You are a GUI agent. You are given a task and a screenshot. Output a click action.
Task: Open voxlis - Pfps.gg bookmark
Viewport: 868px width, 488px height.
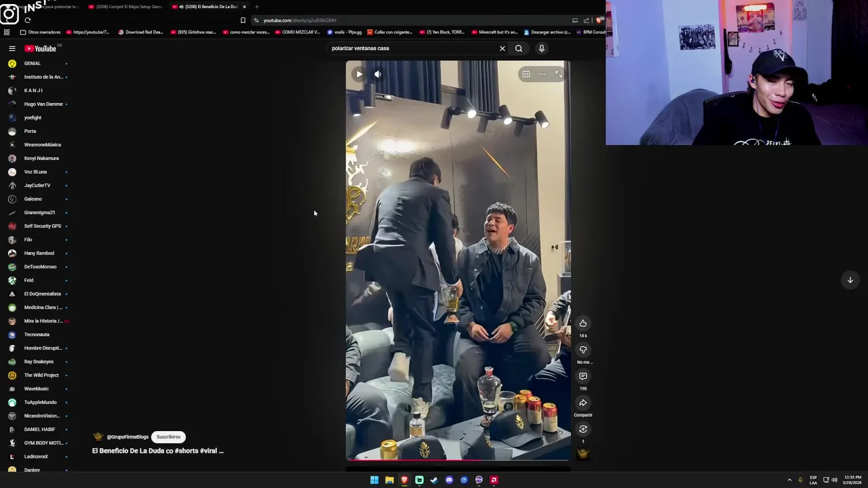(x=344, y=32)
